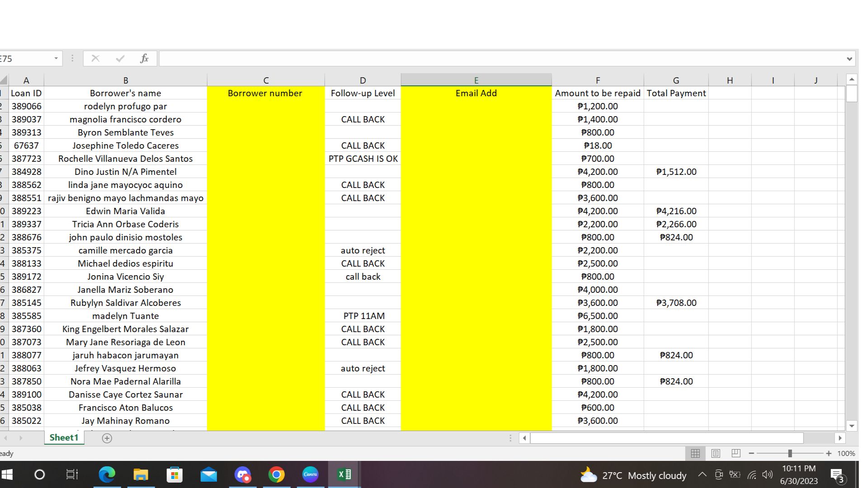
Task: Open File Explorer from the taskbar
Action: 141,474
